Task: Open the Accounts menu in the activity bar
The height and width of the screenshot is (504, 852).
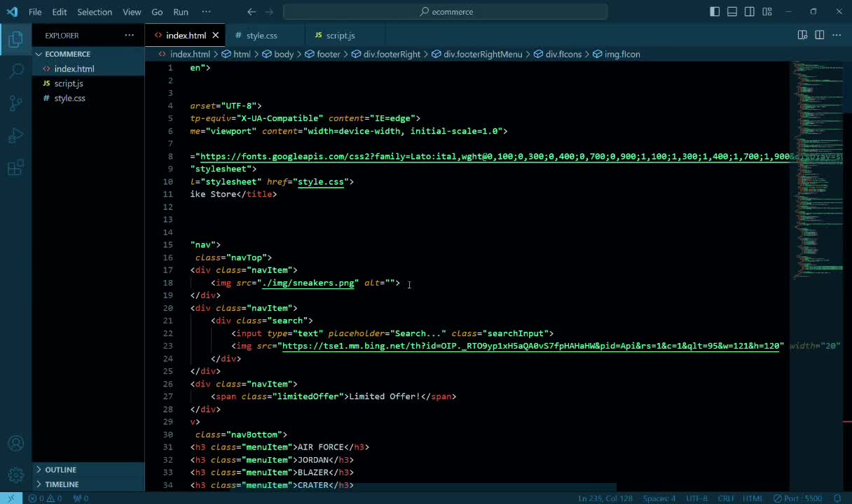Action: pos(15,444)
